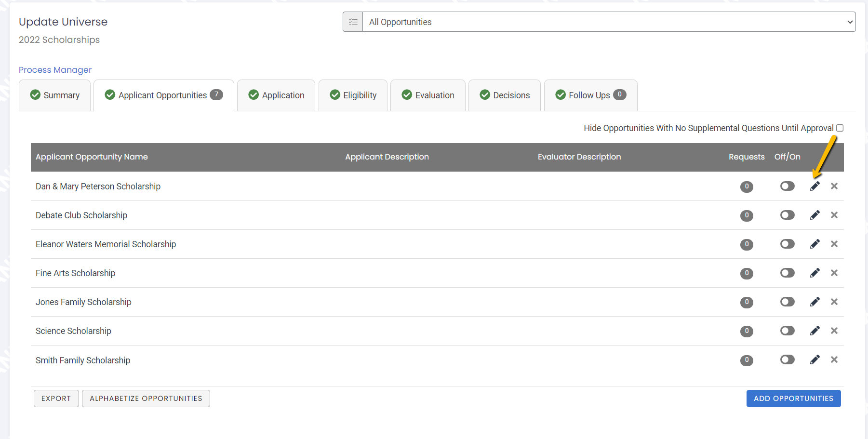The width and height of the screenshot is (868, 439).
Task: Click the Fine Arts Scholarship name
Action: click(x=75, y=273)
